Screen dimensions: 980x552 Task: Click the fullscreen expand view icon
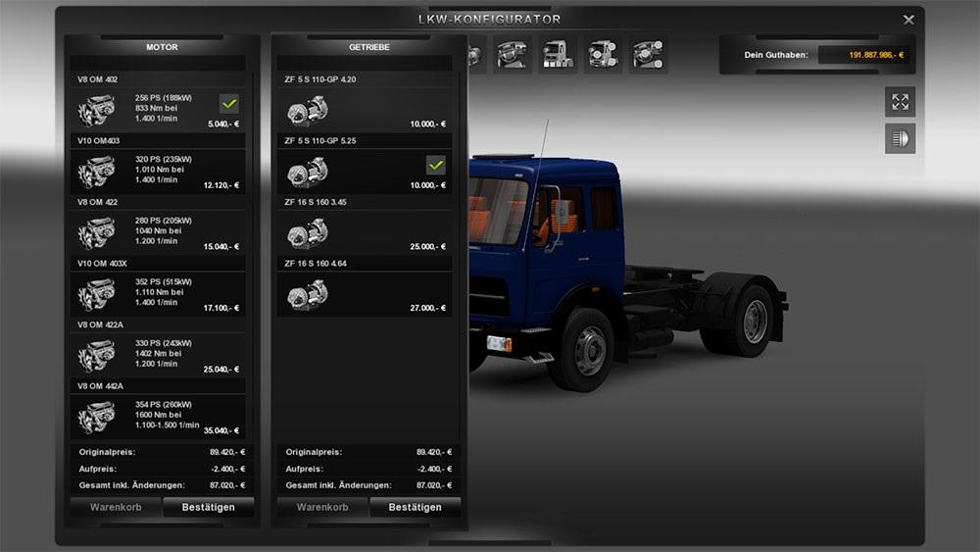click(x=900, y=102)
